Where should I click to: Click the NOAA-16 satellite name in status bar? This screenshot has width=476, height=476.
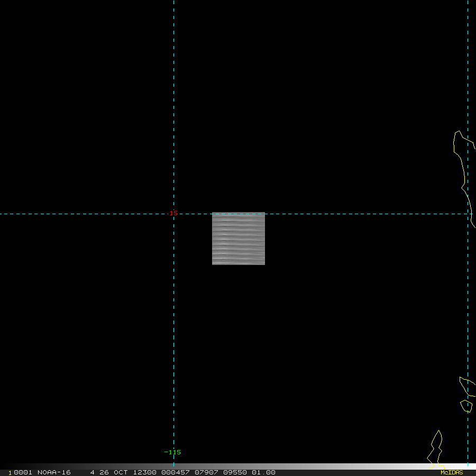pyautogui.click(x=54, y=472)
